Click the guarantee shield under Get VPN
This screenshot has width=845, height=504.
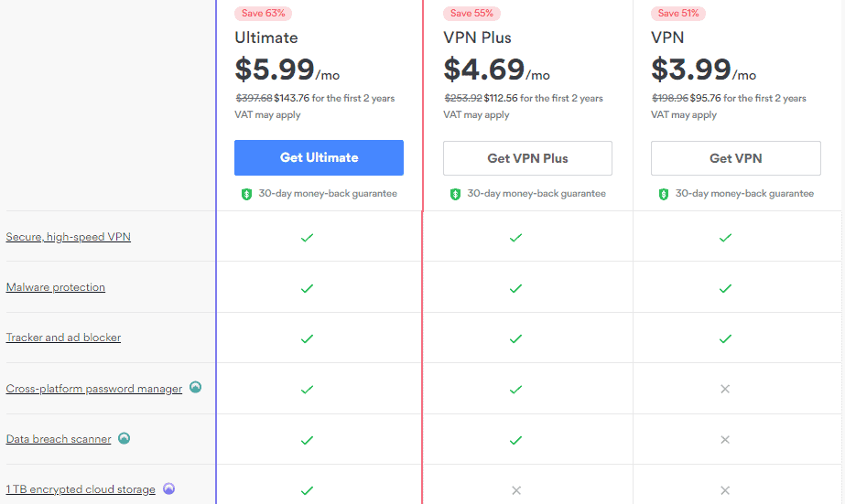coord(664,194)
